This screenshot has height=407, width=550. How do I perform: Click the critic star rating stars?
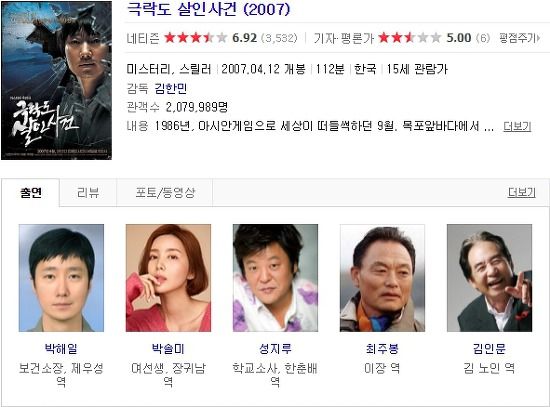click(409, 38)
